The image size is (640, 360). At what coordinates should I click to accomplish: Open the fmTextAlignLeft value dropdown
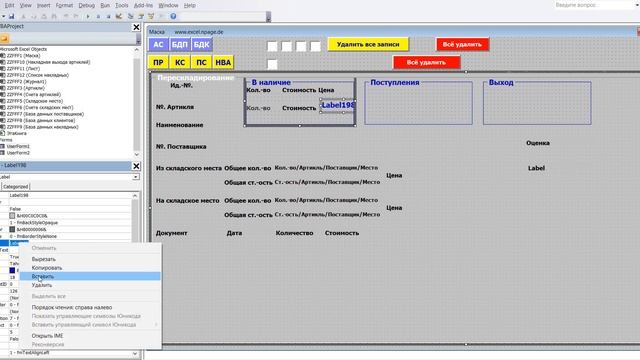(135, 353)
